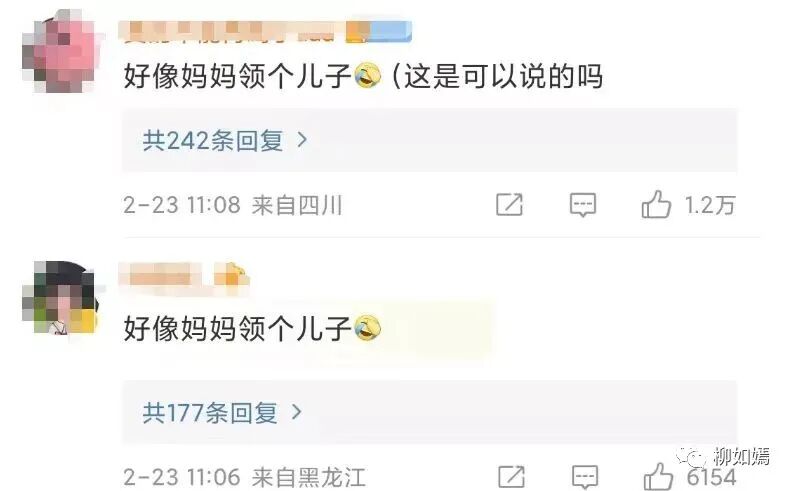Tap the repost icon on the Sichuan comment
Image resolution: width=795 pixels, height=491 pixels.
pos(509,204)
